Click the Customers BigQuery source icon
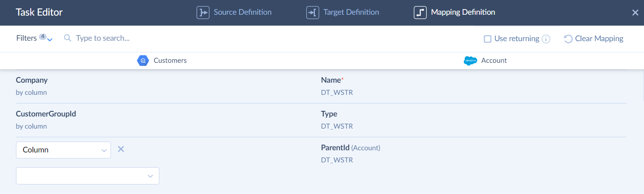Viewport: 644px width, 194px height. pos(143,61)
